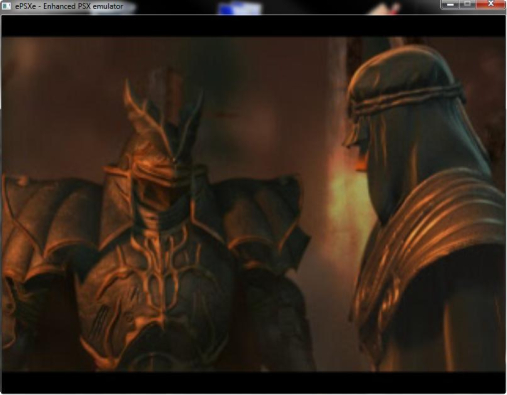The height and width of the screenshot is (395, 507).
Task: Close the ePSXe emulator window
Action: (x=491, y=4)
